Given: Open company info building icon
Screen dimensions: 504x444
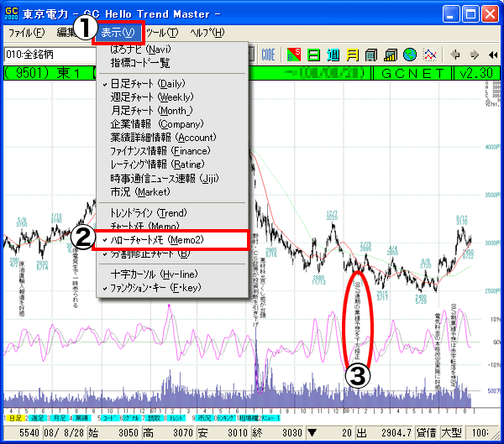Looking at the screenshot, I should click(371, 55).
